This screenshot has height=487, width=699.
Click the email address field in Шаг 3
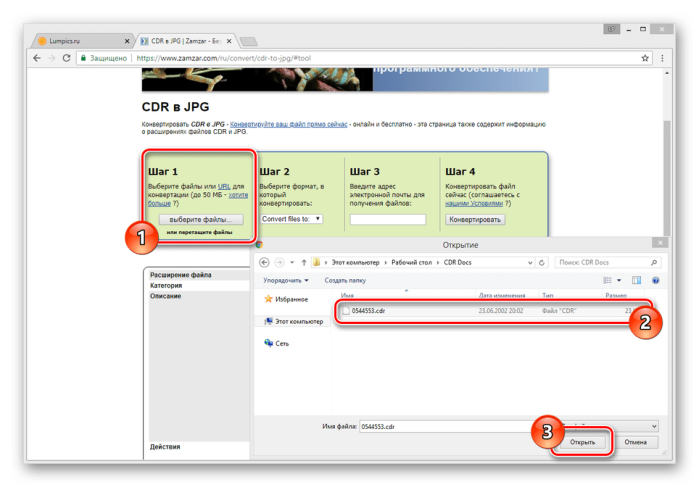pos(388,219)
